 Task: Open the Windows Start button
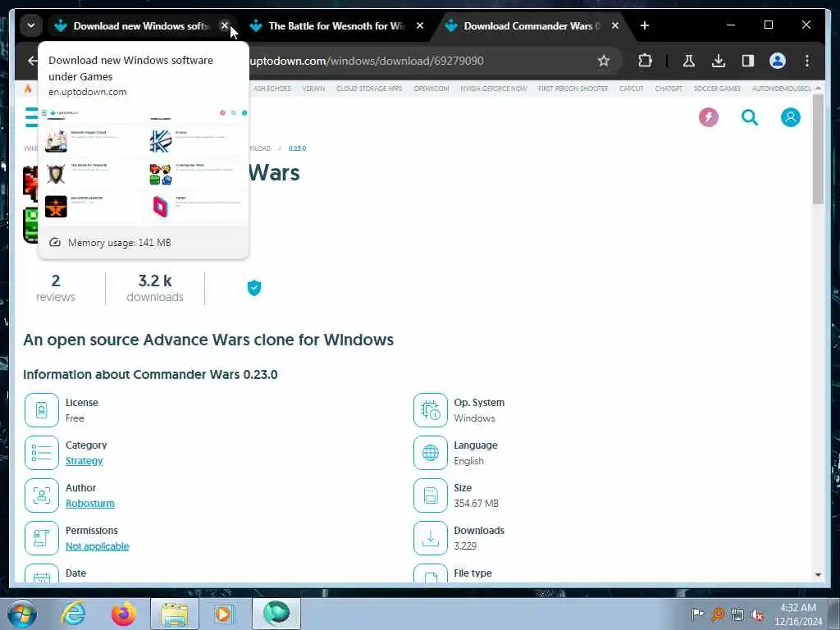(x=22, y=614)
